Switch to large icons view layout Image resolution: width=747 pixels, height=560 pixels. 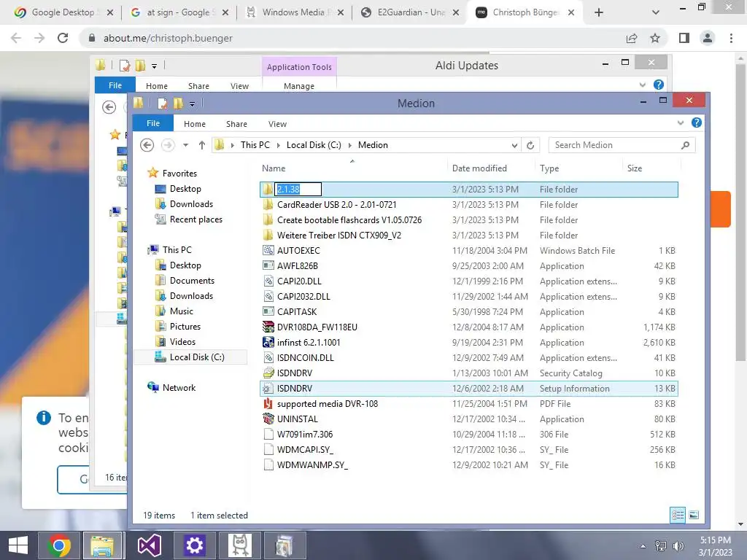click(x=694, y=515)
